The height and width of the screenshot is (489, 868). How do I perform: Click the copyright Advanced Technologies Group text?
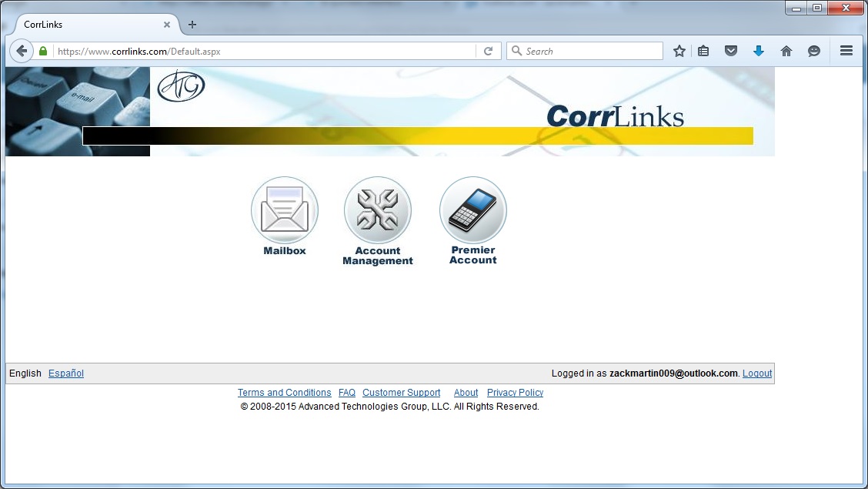389,407
